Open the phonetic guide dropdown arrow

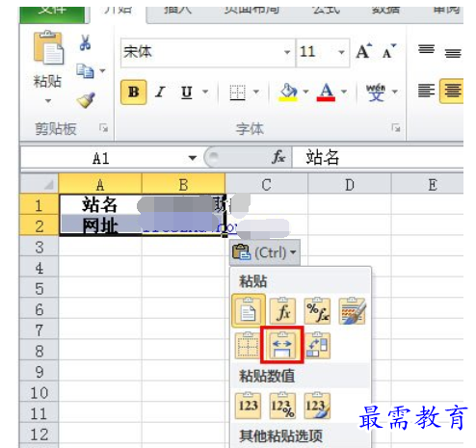tap(395, 92)
